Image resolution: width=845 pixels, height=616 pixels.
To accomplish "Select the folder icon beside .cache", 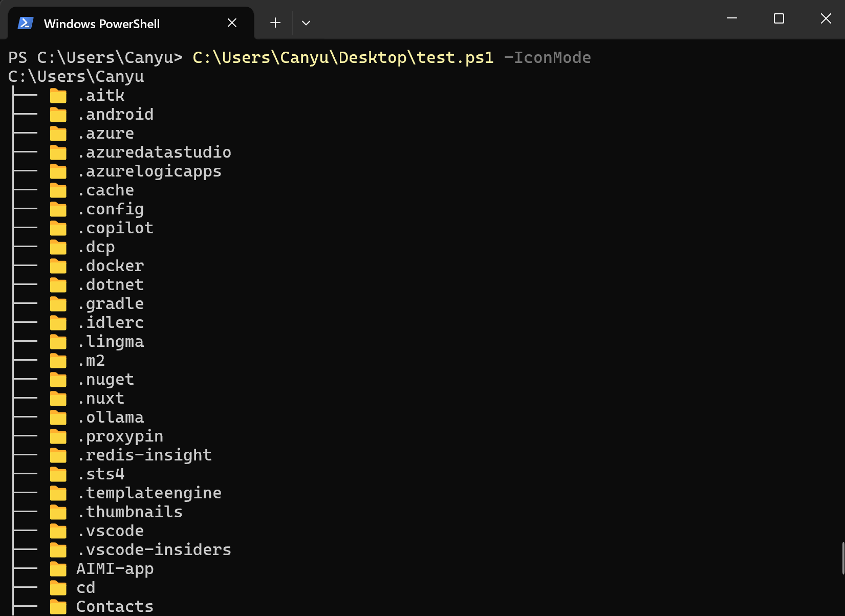I will coord(58,191).
